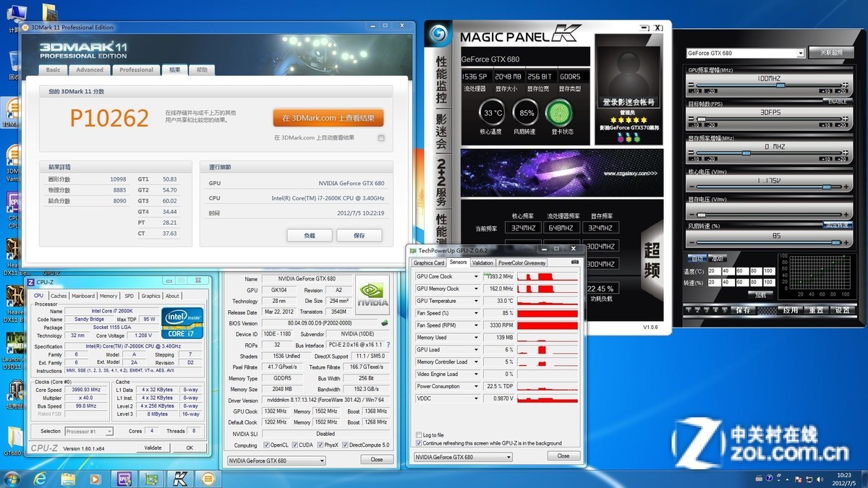Click the orange 3DMark.com view results button
The height and width of the screenshot is (488, 868).
328,118
